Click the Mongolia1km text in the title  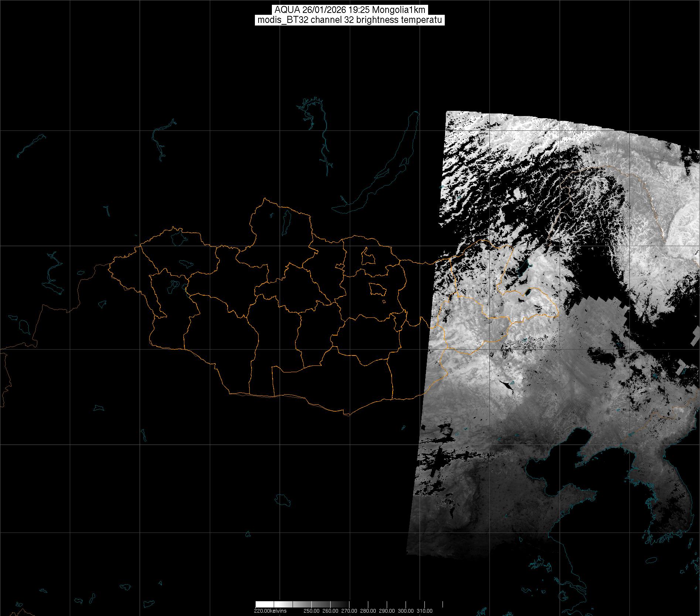coord(404,10)
